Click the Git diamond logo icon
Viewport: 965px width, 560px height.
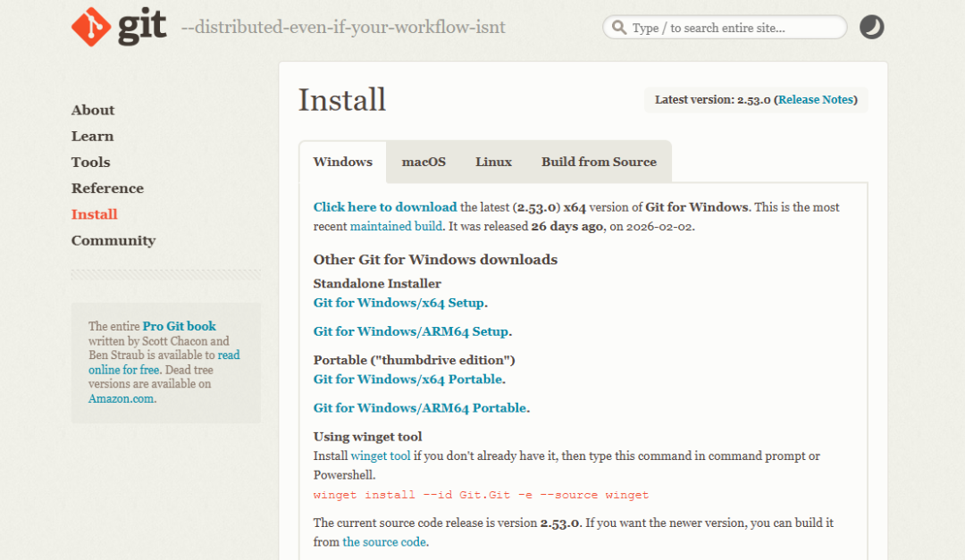click(x=91, y=27)
